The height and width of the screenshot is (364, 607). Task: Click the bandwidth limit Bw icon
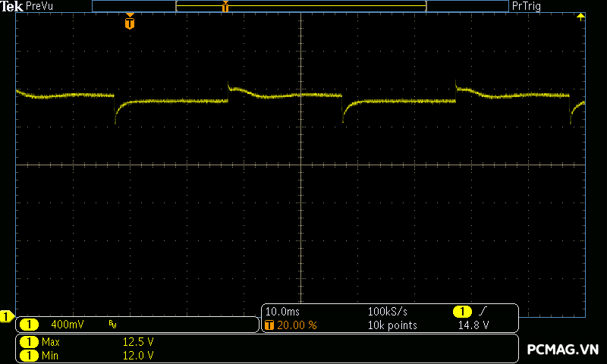pyautogui.click(x=112, y=325)
